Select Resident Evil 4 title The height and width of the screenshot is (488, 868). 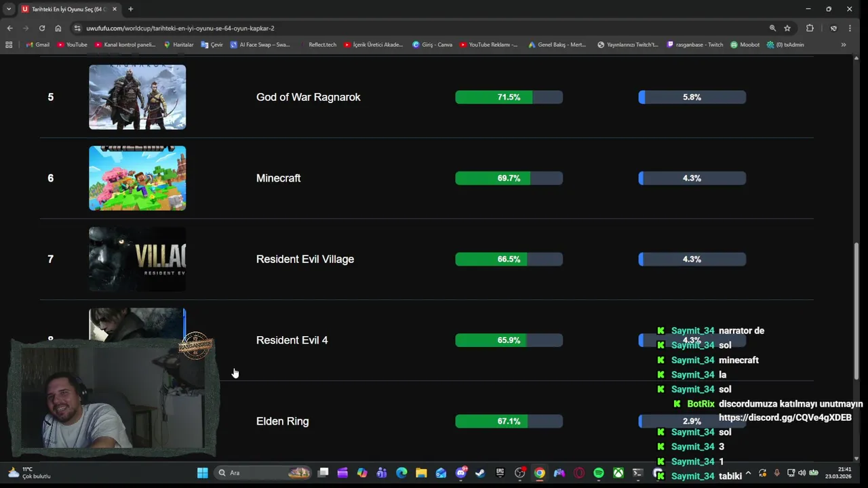point(292,340)
